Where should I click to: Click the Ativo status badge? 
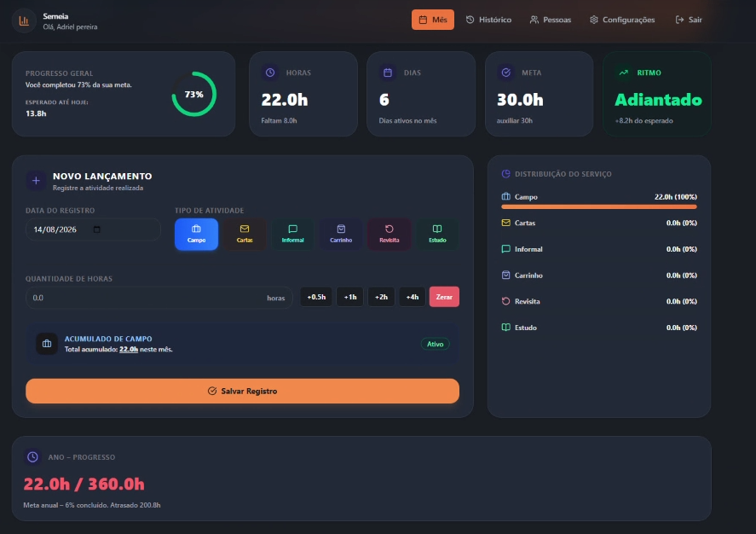point(435,344)
